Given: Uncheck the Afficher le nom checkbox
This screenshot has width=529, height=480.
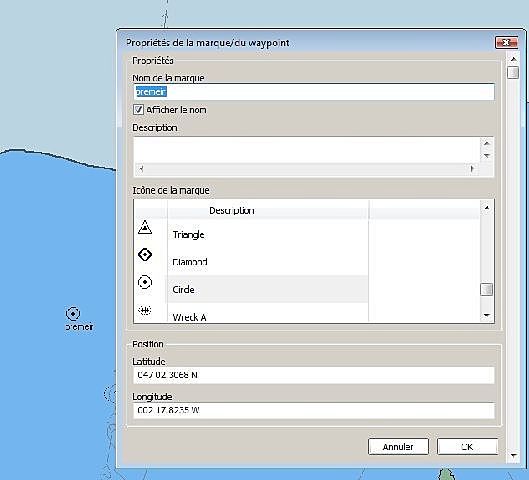Looking at the screenshot, I should [138, 110].
